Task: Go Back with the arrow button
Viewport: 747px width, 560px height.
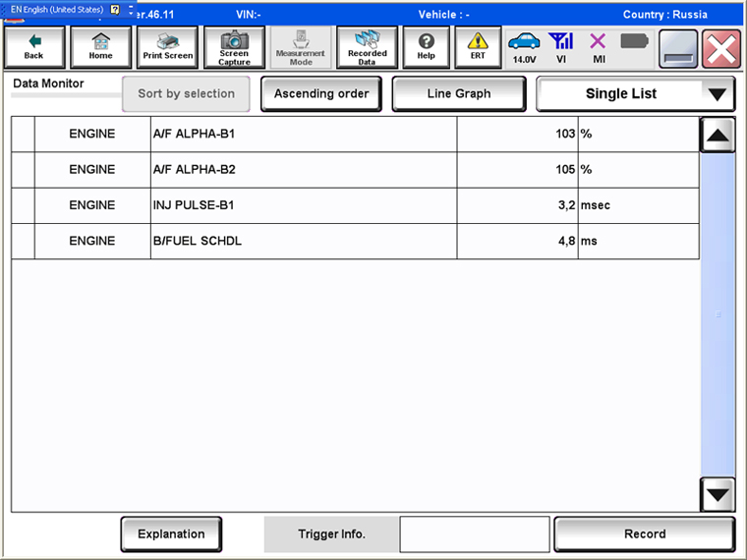Action: (33, 47)
